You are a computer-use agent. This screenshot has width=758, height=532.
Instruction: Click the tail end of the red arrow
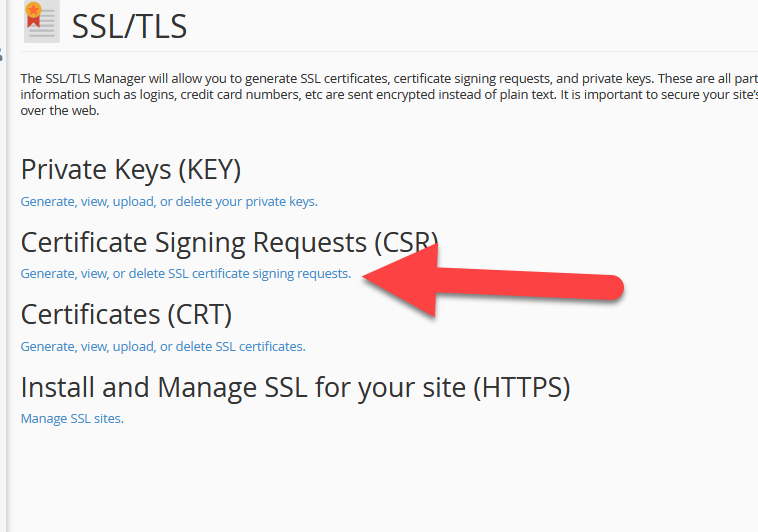(611, 288)
